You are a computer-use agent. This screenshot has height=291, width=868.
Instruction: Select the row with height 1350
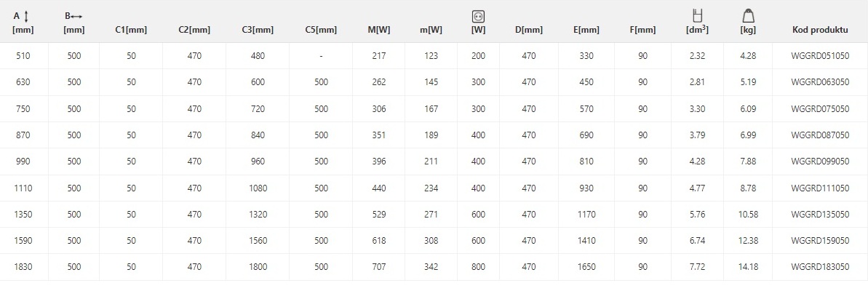tap(434, 214)
